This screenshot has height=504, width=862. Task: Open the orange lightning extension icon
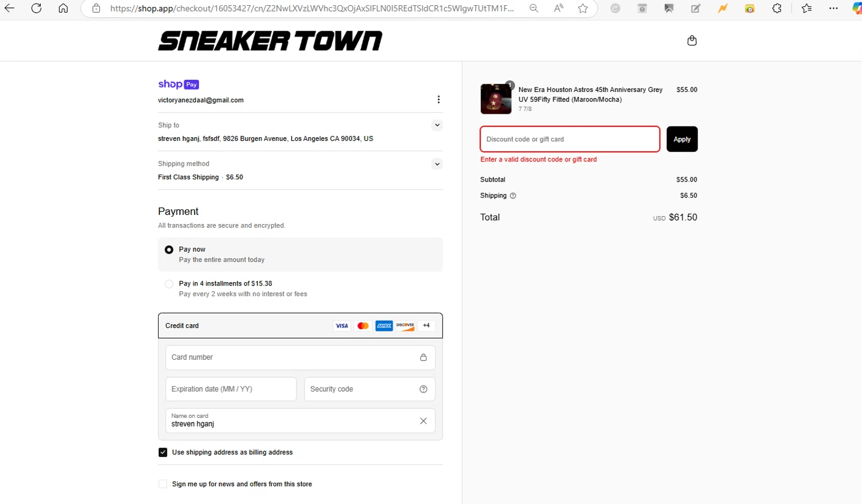coord(723,8)
